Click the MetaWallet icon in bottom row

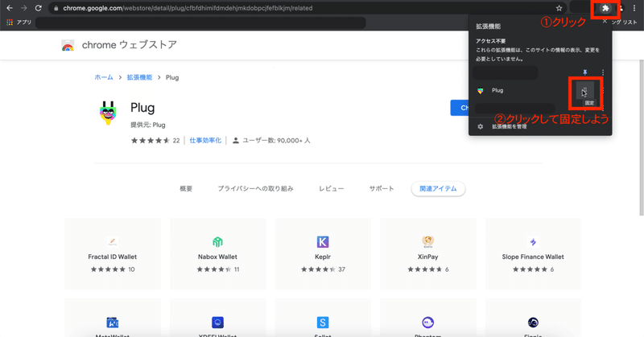coord(113,323)
